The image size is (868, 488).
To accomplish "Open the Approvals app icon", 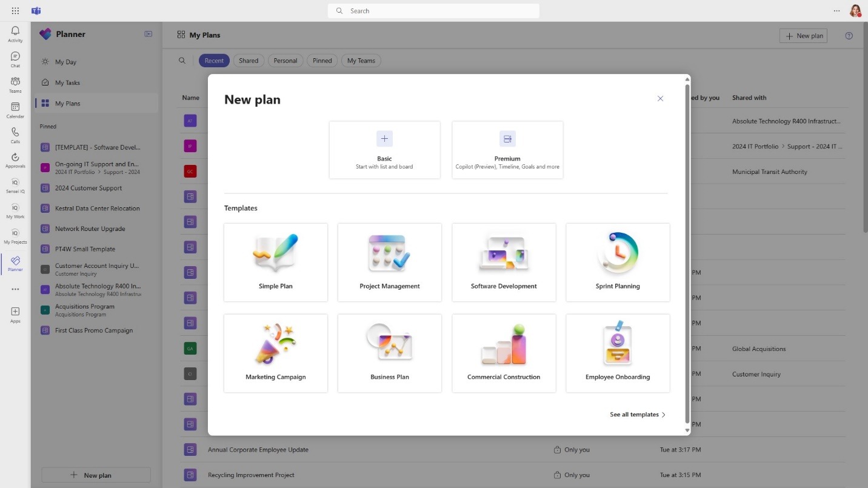I will (15, 161).
